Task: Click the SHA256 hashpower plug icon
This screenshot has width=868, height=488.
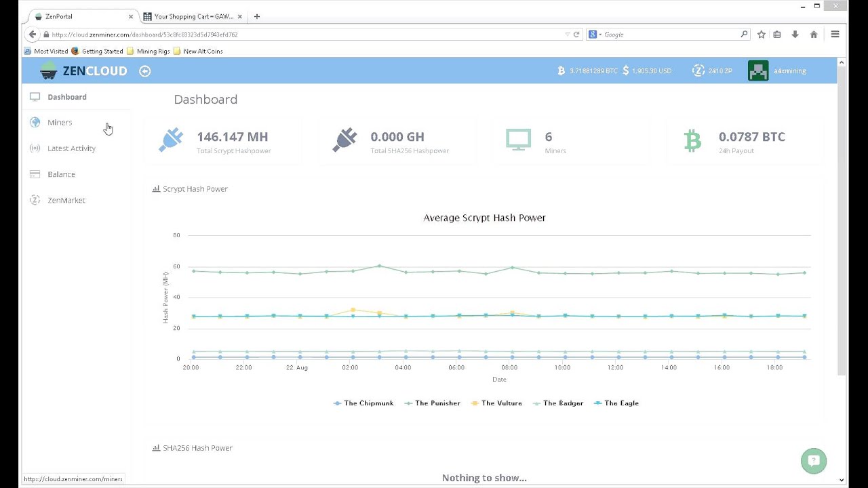Action: tap(344, 140)
